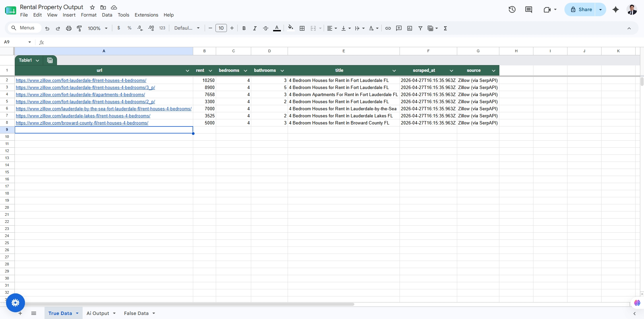Select the Paint format tool
644x319 pixels.
80,28
